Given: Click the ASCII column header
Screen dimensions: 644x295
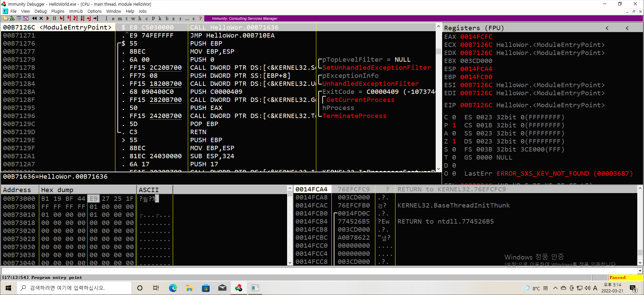Looking at the screenshot, I should coord(155,190).
